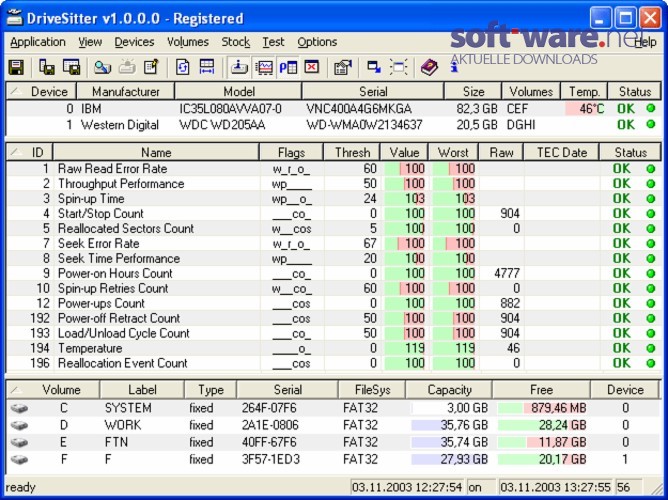Click the Flags column header
This screenshot has height=500, width=668.
click(x=291, y=152)
